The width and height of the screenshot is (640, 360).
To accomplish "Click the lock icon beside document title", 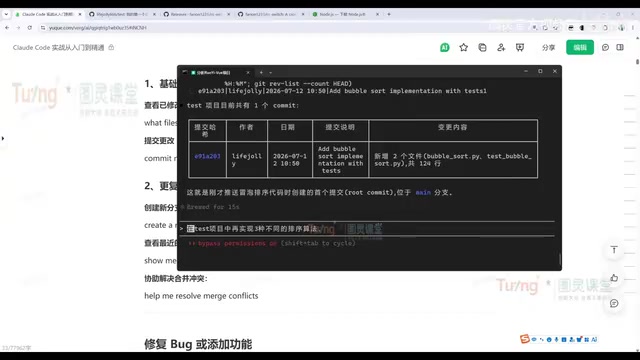I will click(x=111, y=47).
